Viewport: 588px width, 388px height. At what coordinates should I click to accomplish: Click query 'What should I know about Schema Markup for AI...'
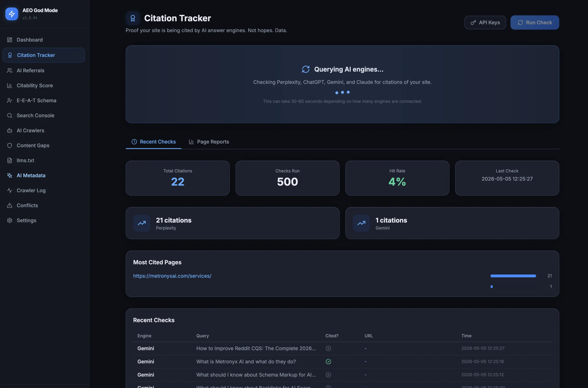256,375
